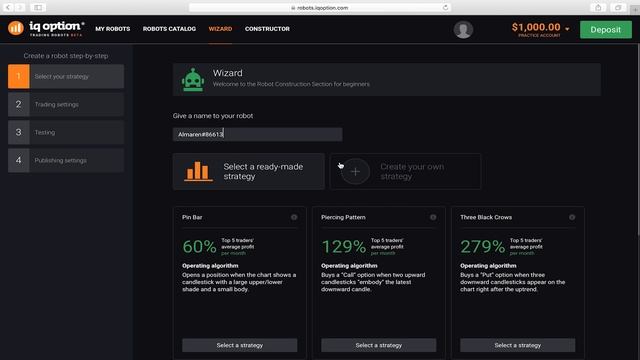Click the Pin Bar info icon
Viewport: 640px width, 360px height.
click(x=294, y=217)
